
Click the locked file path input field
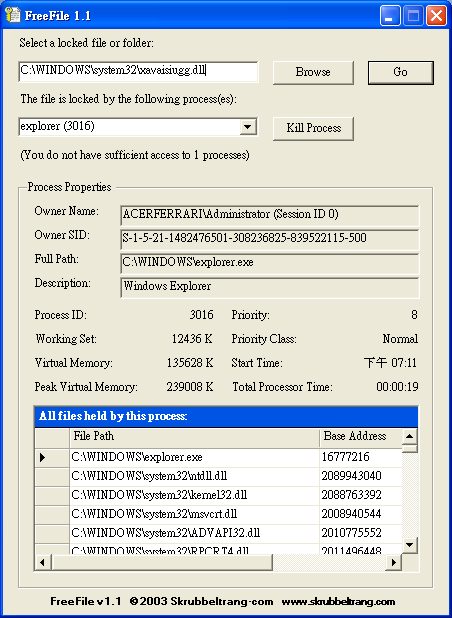(x=138, y=71)
